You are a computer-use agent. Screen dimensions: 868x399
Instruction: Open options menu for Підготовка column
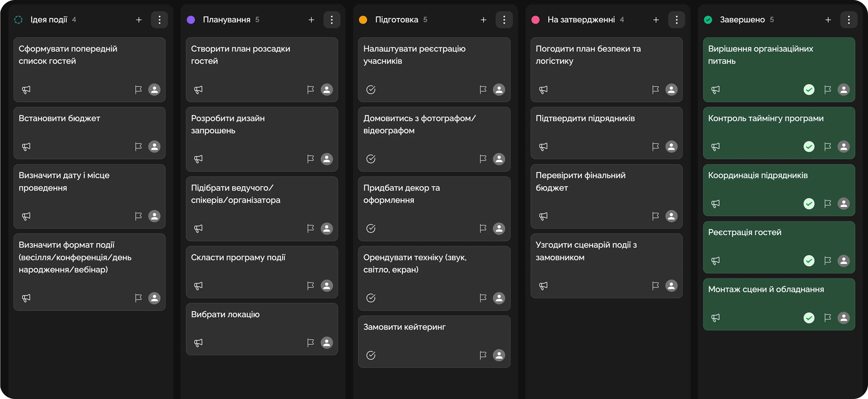coord(504,20)
